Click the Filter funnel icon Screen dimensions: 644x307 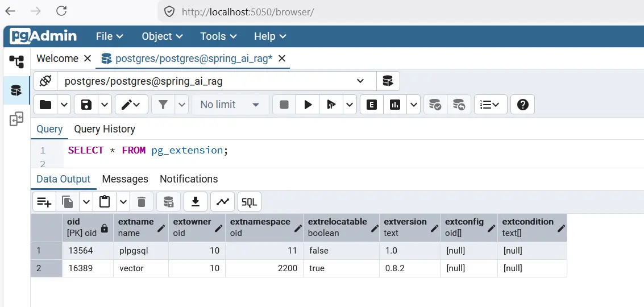164,105
